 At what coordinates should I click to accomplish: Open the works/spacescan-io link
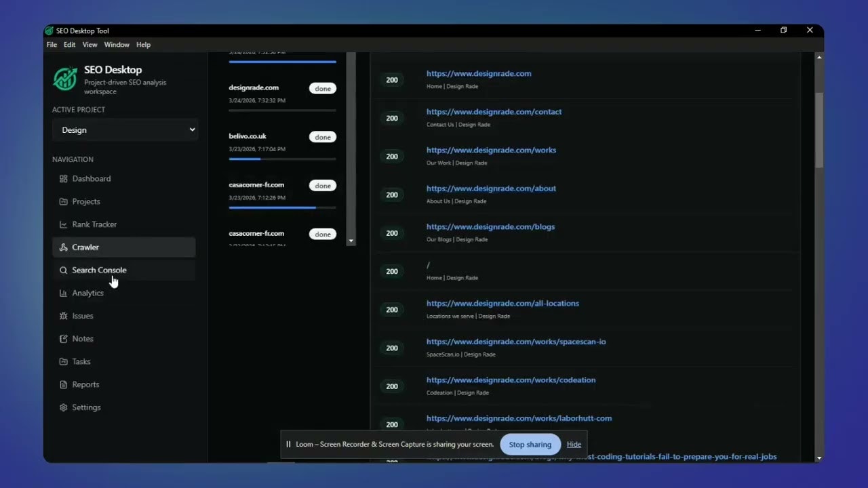tap(516, 342)
